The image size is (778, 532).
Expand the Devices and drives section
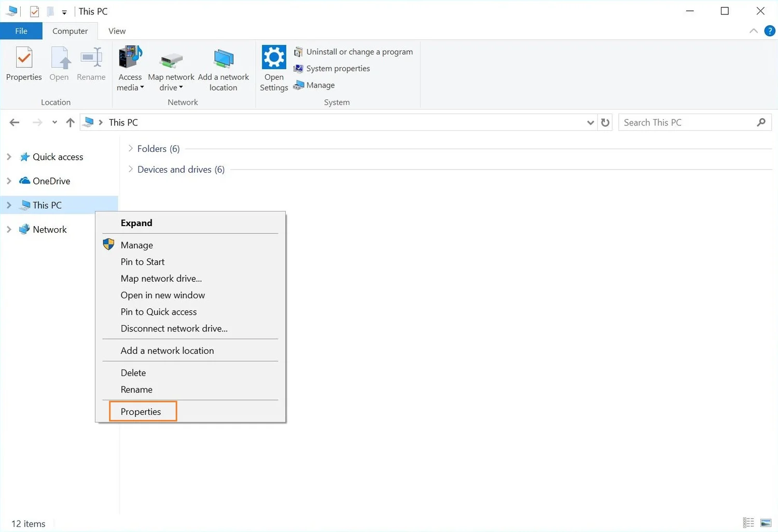pos(129,169)
